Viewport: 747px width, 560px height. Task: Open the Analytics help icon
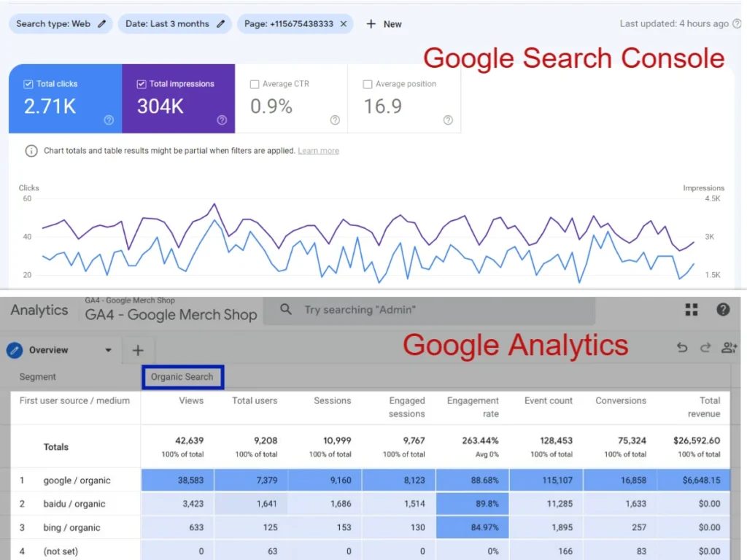click(723, 309)
